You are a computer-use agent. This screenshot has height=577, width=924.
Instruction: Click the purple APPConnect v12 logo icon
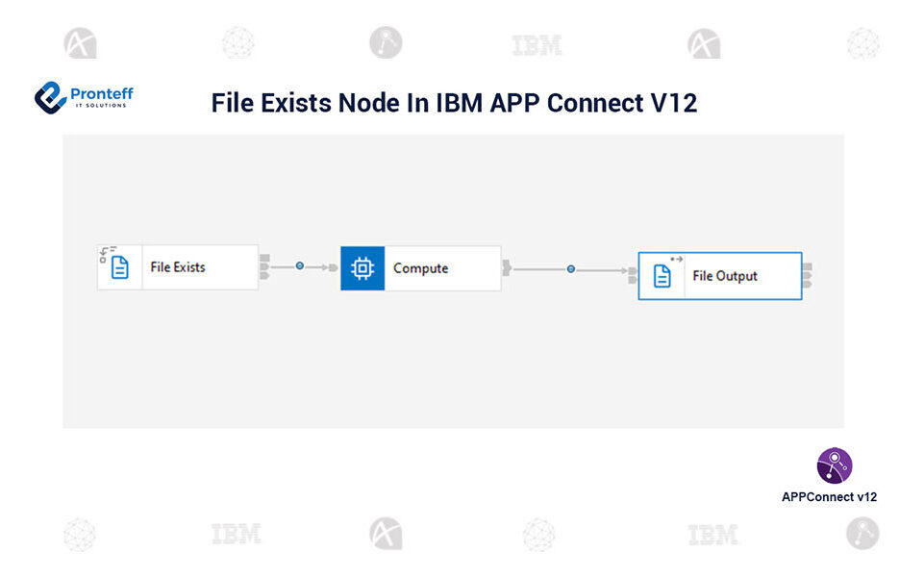(834, 465)
